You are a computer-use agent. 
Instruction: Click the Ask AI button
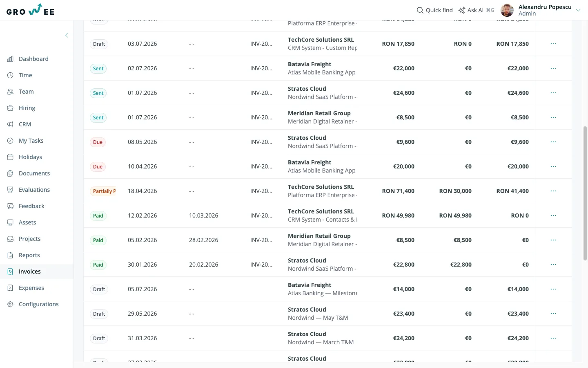click(476, 10)
